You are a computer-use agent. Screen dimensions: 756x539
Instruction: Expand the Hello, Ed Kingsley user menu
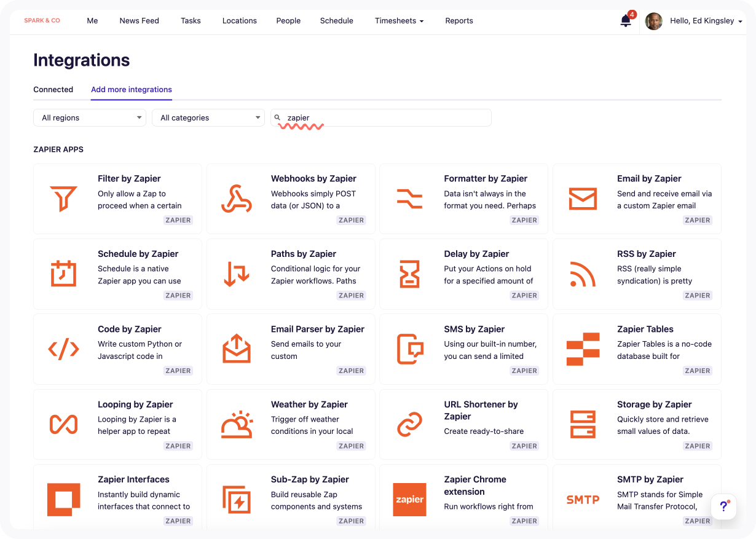[706, 21]
